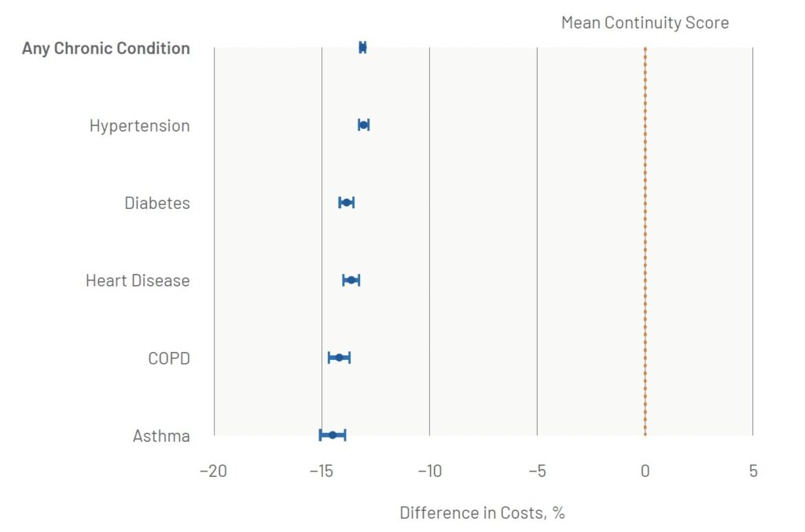Click the 5 x-axis tick label

tap(752, 471)
